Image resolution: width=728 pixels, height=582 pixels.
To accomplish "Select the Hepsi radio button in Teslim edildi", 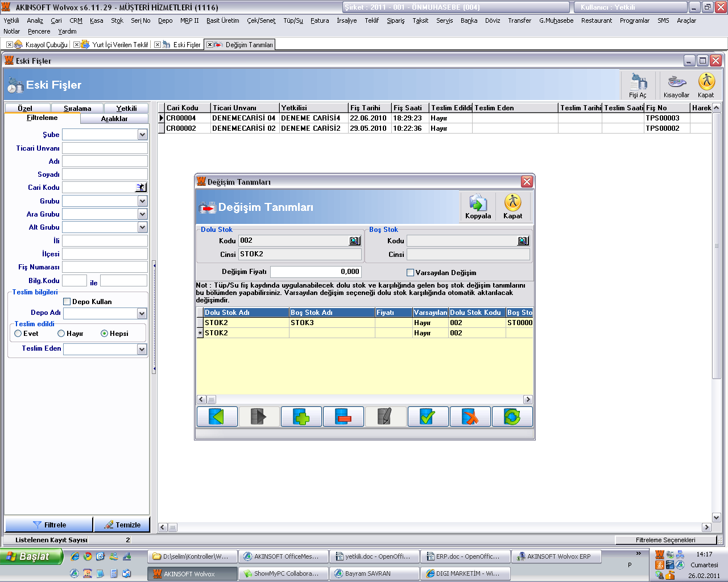I will (x=104, y=334).
